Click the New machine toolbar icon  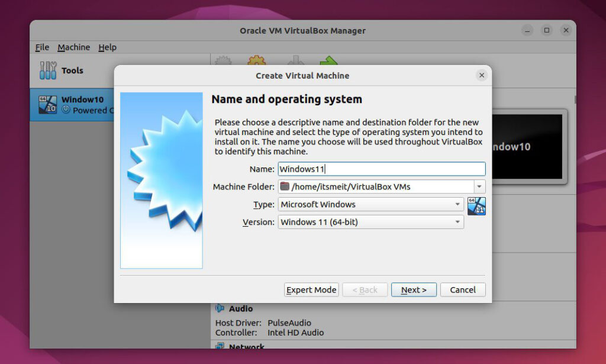[222, 61]
